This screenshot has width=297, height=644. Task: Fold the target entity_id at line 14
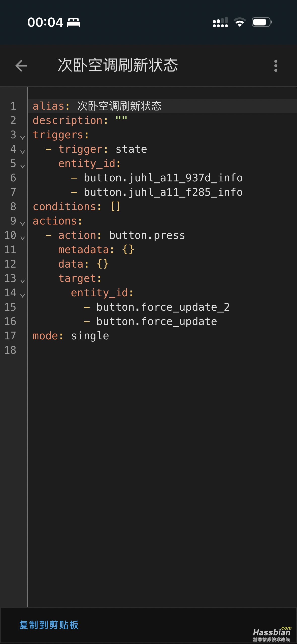22,295
